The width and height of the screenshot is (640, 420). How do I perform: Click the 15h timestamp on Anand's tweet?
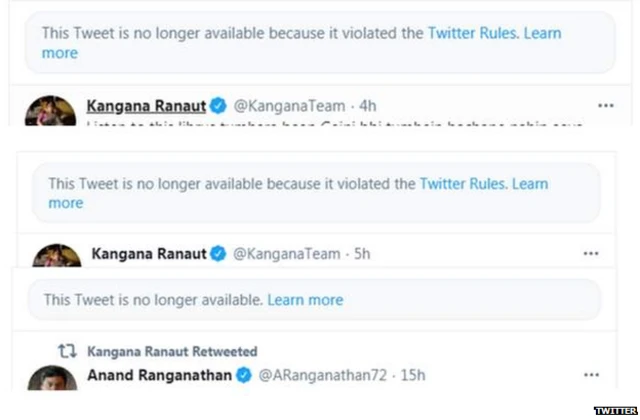click(413, 375)
